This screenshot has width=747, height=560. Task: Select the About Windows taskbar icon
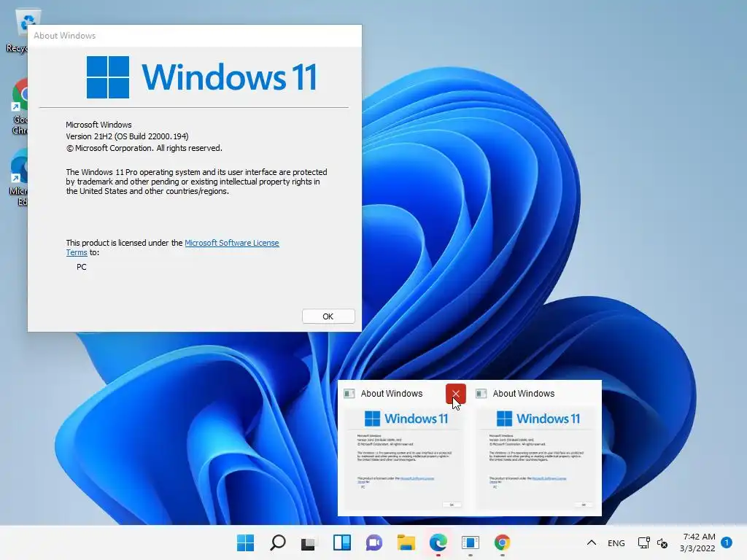click(471, 542)
